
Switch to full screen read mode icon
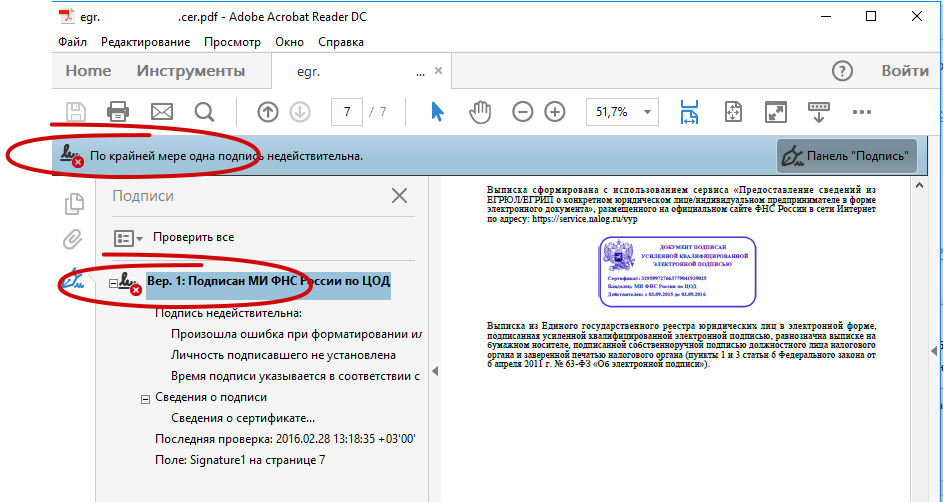(776, 112)
